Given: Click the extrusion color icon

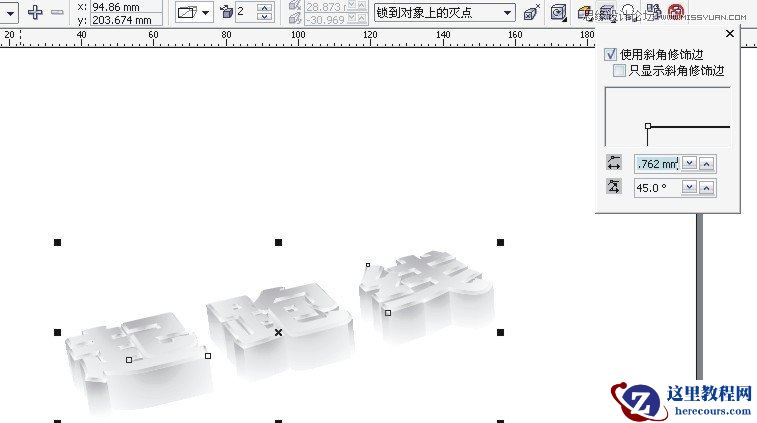Looking at the screenshot, I should [x=585, y=12].
